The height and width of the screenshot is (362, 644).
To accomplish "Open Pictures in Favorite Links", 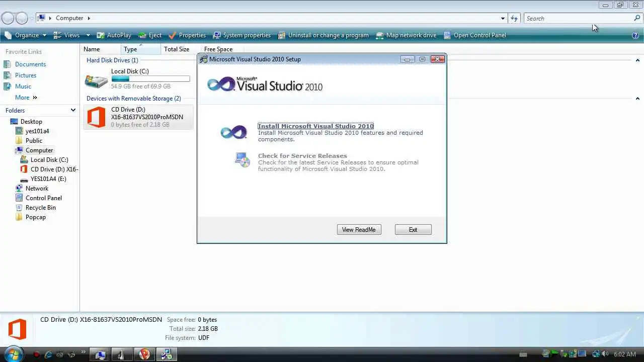I will pos(26,75).
